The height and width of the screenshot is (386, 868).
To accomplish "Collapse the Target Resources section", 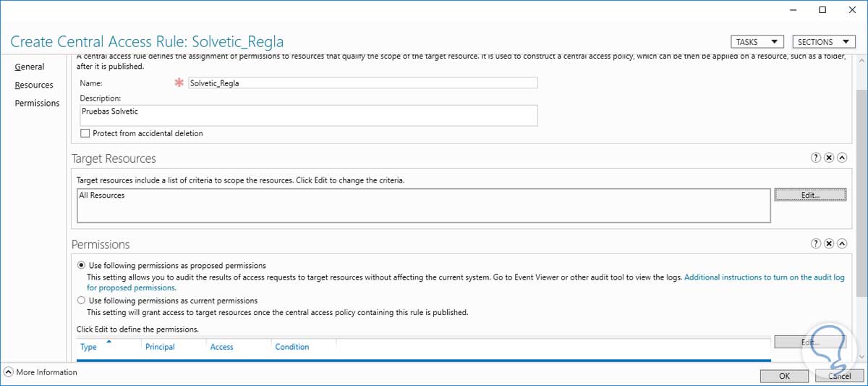I will coord(842,158).
